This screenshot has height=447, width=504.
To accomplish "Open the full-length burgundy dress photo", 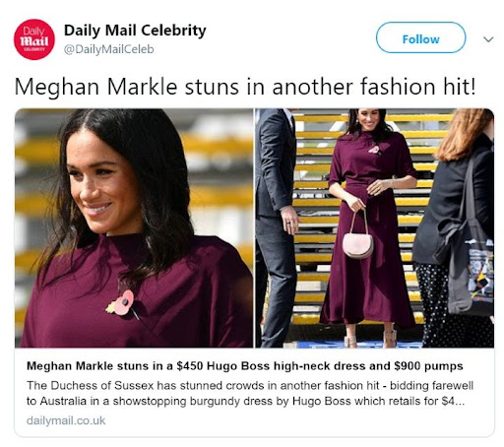I will [x=375, y=227].
